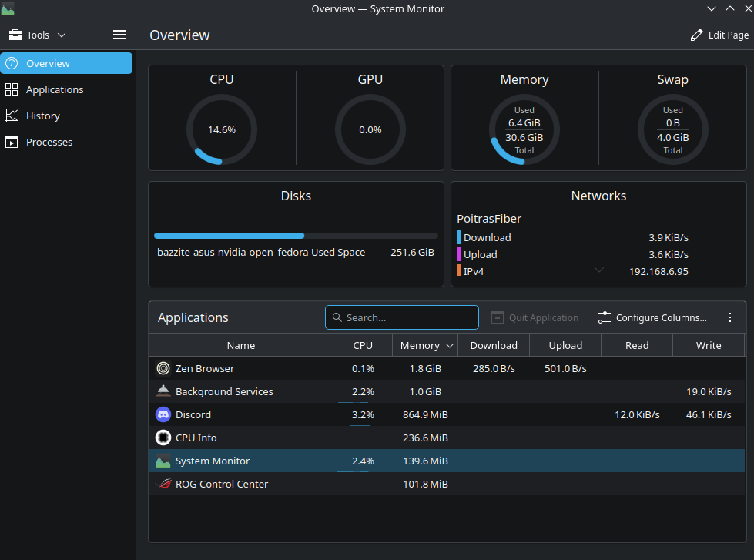Screen dimensions: 754x560
Task: Sort applications by Name column header
Action: point(240,345)
